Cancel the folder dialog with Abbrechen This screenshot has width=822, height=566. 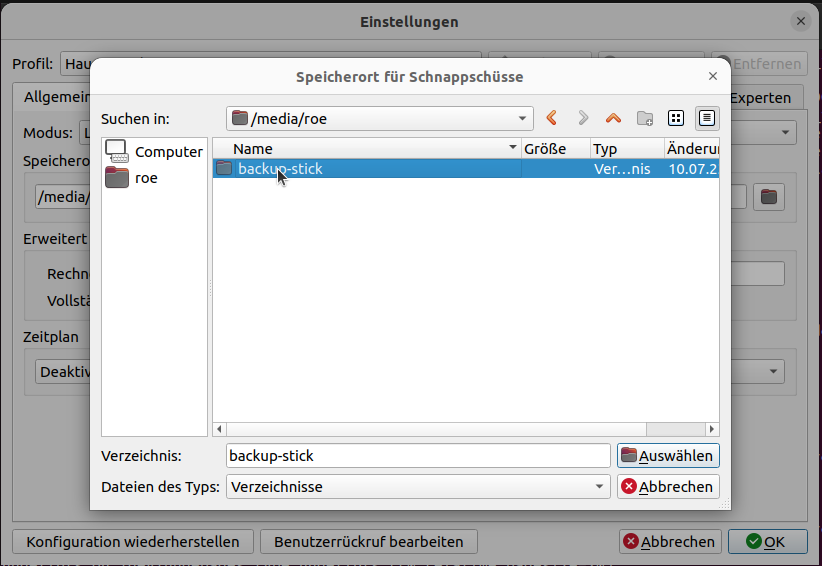point(668,487)
